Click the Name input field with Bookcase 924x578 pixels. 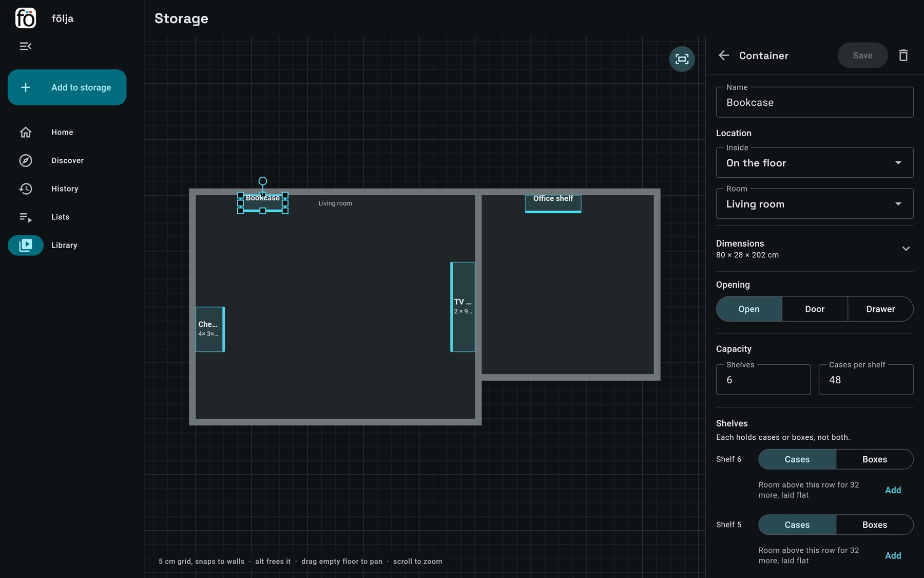(x=815, y=102)
